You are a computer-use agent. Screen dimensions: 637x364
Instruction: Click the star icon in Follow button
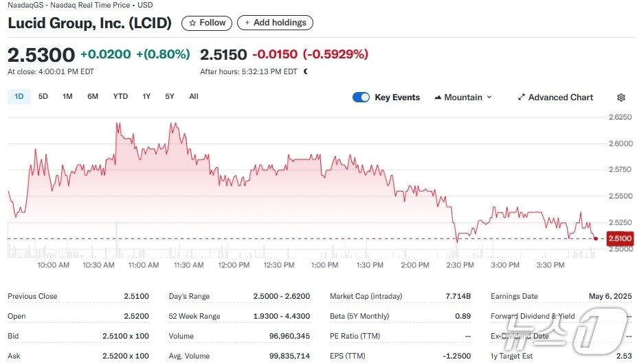192,23
